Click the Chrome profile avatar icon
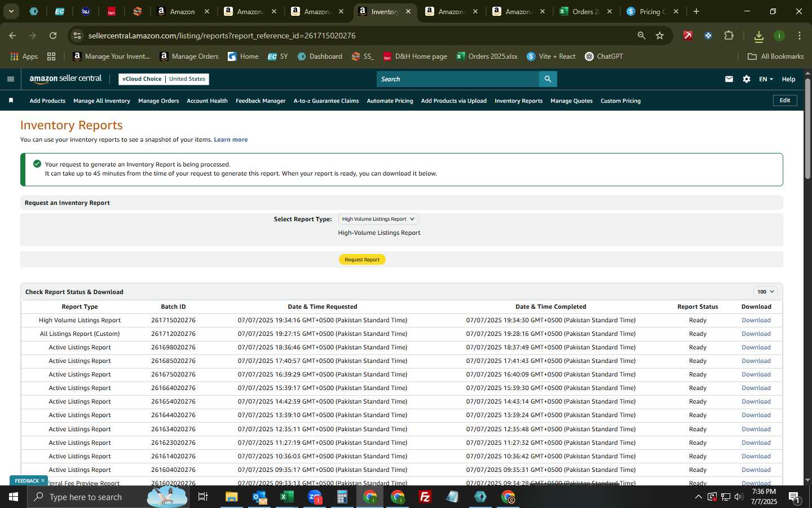This screenshot has height=508, width=812. (x=779, y=36)
